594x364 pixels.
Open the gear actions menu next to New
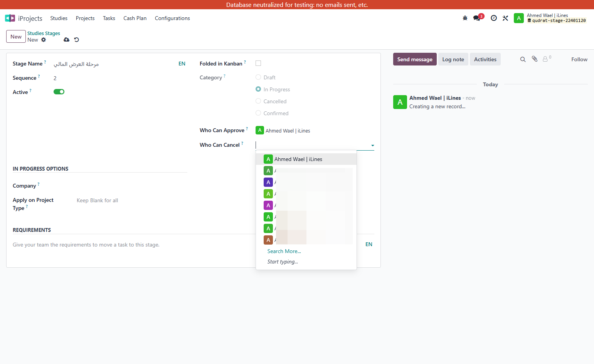click(44, 40)
